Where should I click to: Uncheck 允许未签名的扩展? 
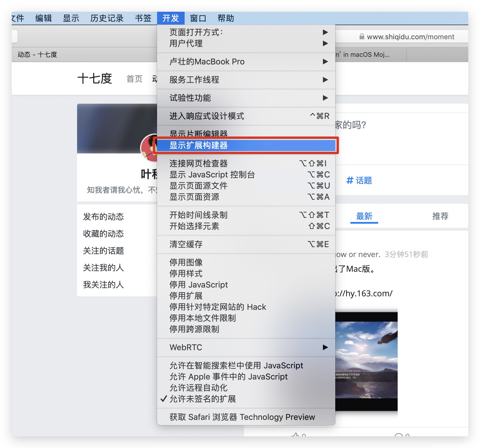[x=246, y=399]
